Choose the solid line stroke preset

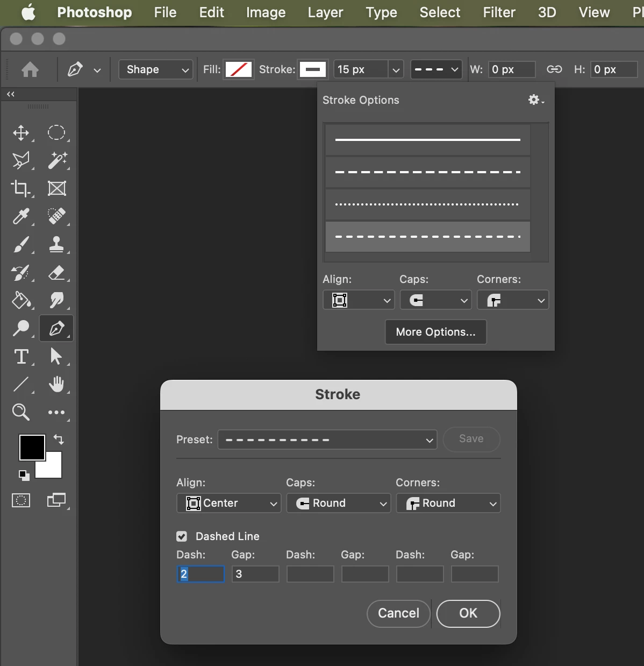(x=428, y=140)
